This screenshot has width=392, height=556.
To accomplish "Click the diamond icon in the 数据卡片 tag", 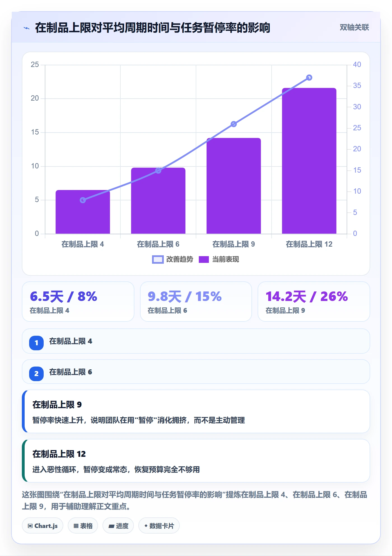I will [x=146, y=526].
